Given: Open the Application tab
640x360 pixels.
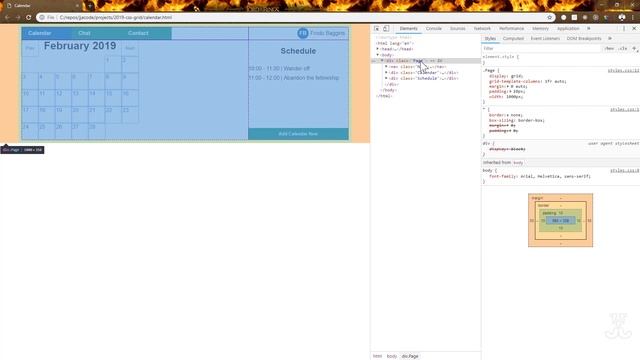Looking at the screenshot, I should (568, 29).
